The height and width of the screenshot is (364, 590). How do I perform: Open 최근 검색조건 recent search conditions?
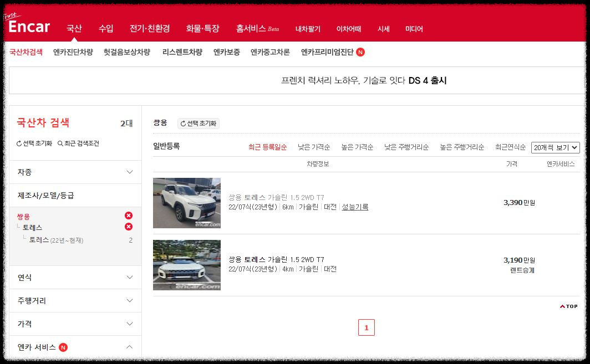(x=78, y=143)
